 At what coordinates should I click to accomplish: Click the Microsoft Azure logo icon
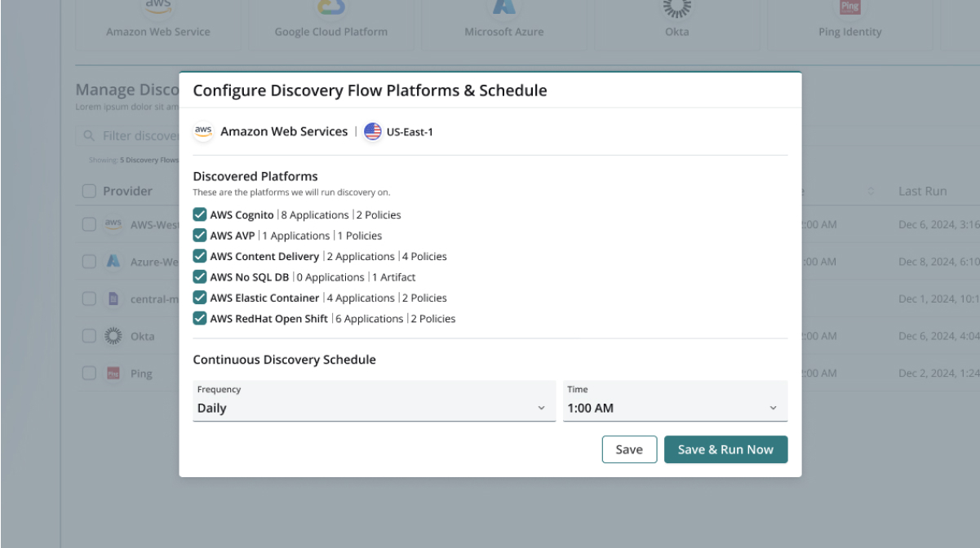coord(504,7)
